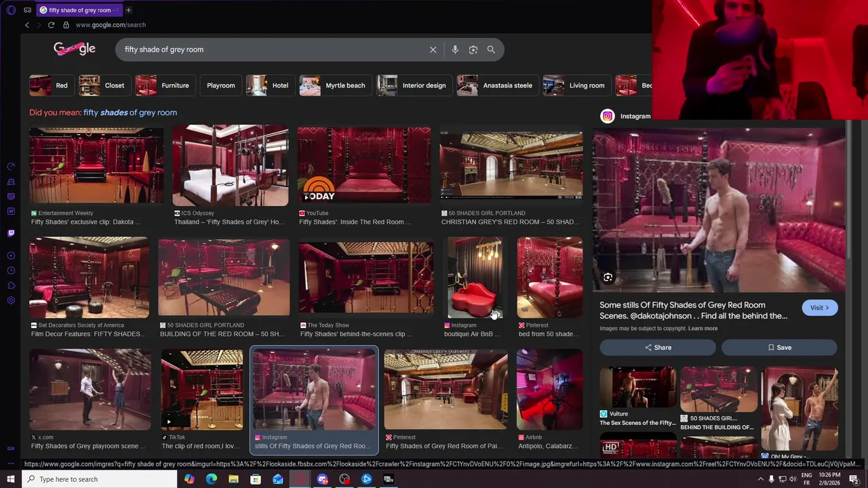Filter results by Furniture chip
This screenshot has width=868, height=488.
coord(164,85)
